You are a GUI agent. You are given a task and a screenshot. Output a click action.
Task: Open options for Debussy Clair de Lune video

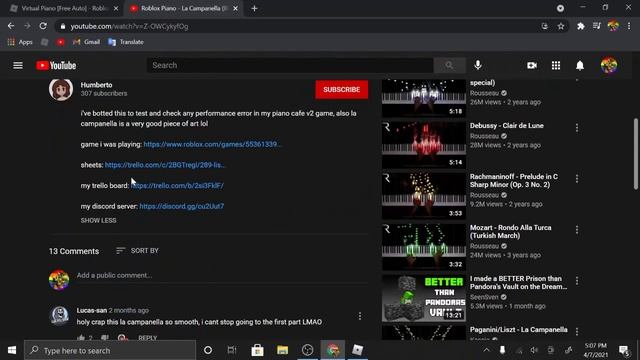[x=577, y=128]
